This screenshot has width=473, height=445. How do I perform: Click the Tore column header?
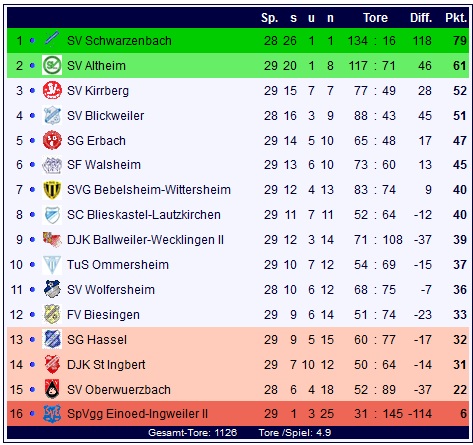(x=375, y=18)
